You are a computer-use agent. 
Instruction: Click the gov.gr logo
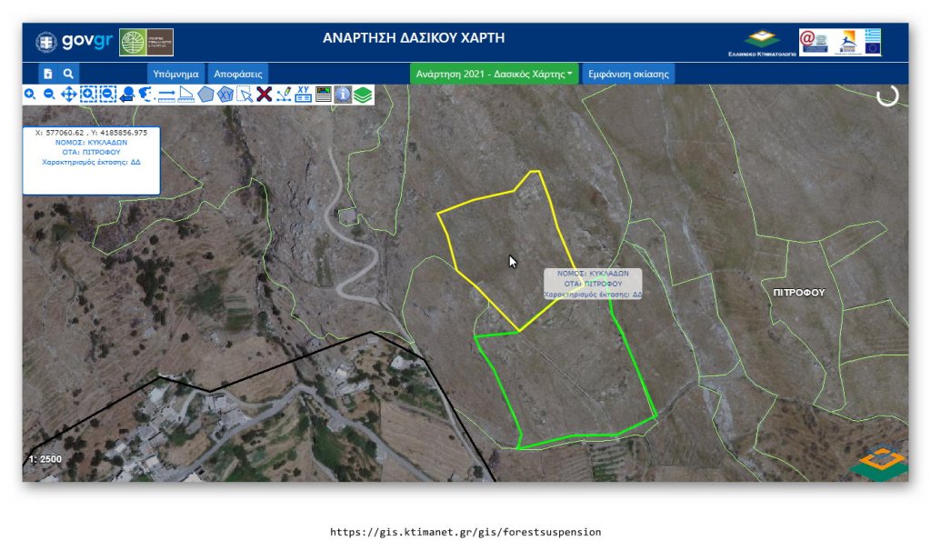(73, 42)
